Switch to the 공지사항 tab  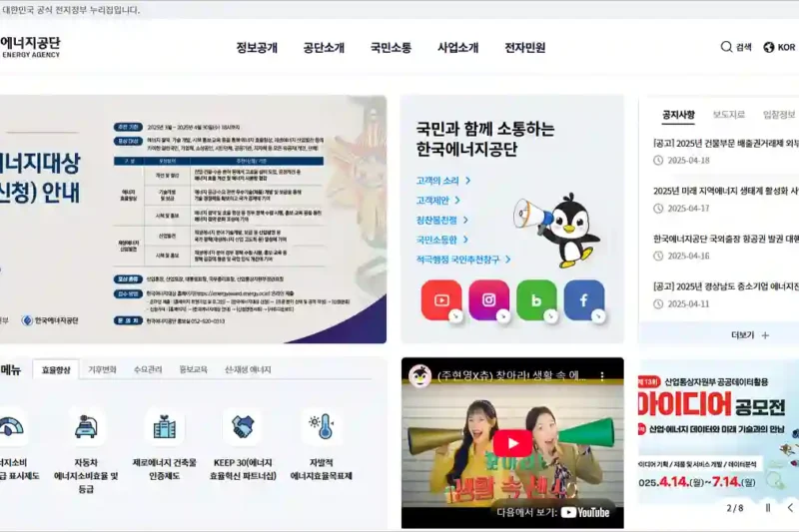[x=678, y=115]
